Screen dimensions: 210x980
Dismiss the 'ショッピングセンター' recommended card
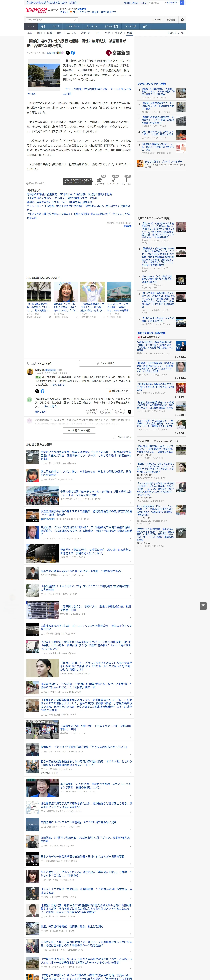coord(130,317)
